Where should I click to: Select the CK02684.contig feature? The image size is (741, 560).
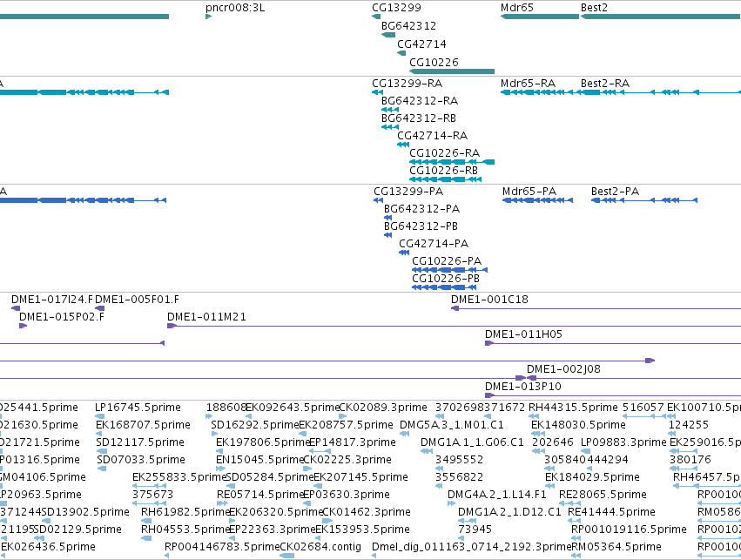(286, 556)
